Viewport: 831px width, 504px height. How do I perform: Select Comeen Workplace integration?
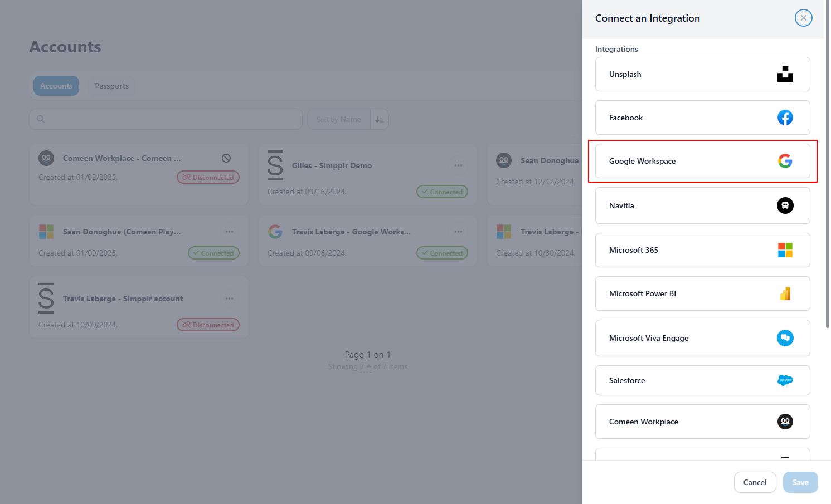702,422
